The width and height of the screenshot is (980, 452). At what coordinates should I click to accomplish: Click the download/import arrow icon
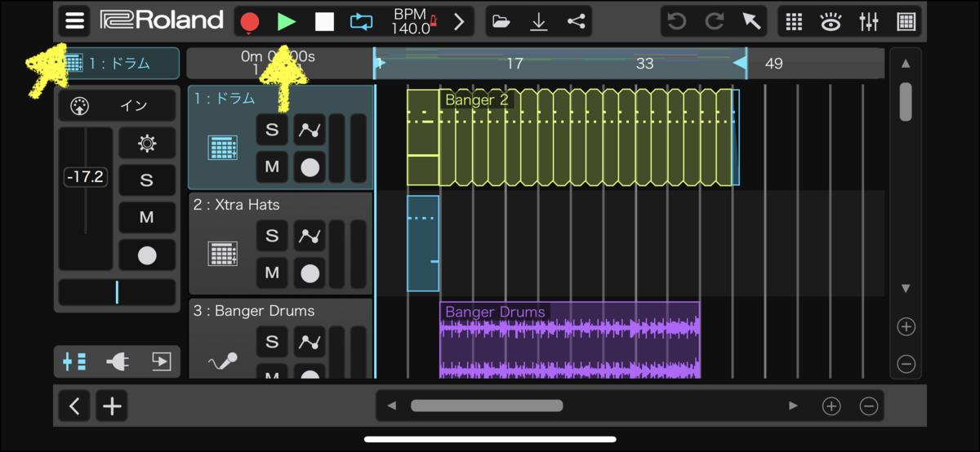[538, 22]
